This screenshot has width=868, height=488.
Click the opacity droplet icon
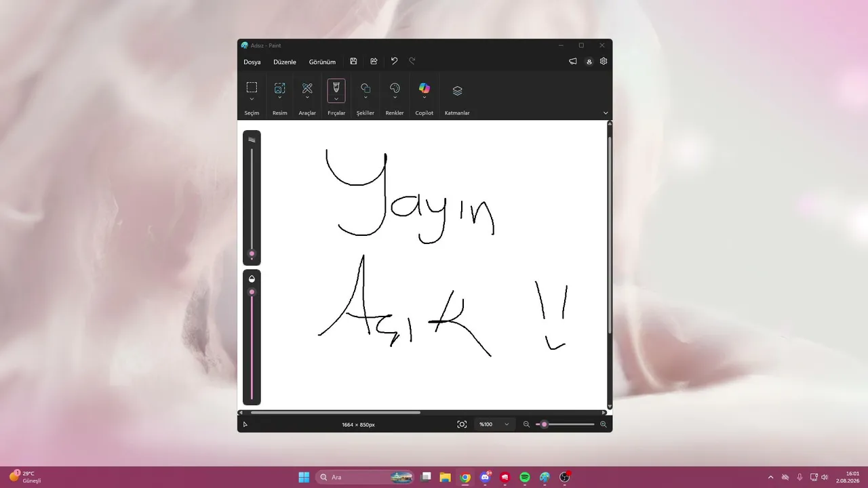click(252, 279)
